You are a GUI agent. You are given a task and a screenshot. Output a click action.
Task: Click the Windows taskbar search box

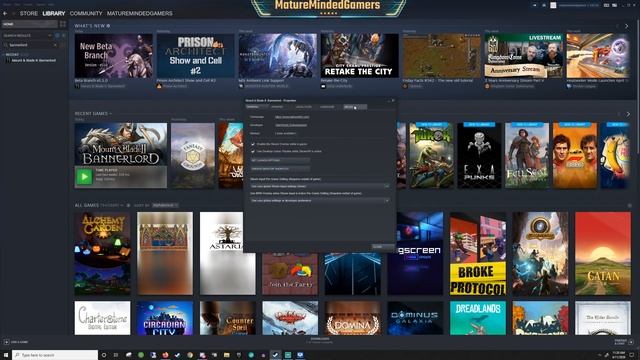55,355
